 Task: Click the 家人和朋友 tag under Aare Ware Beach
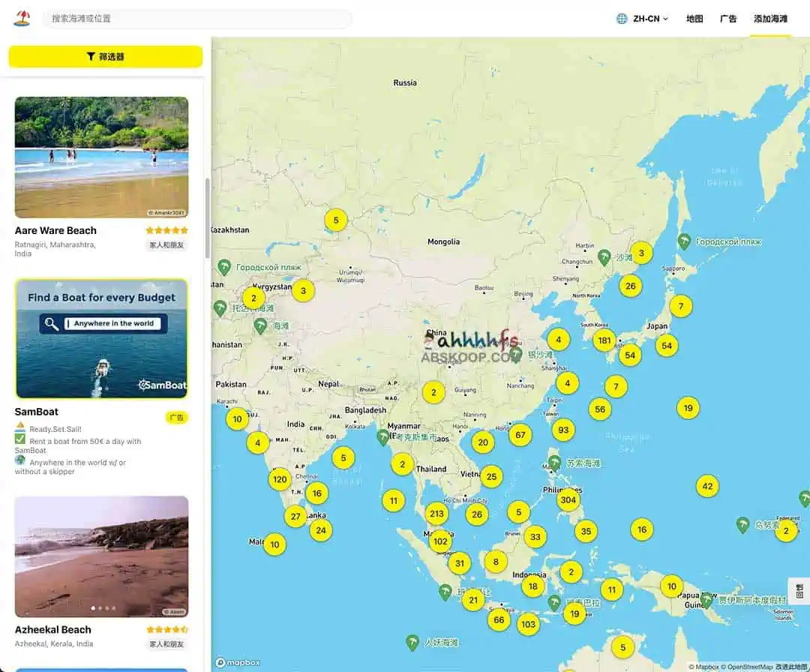click(x=166, y=245)
